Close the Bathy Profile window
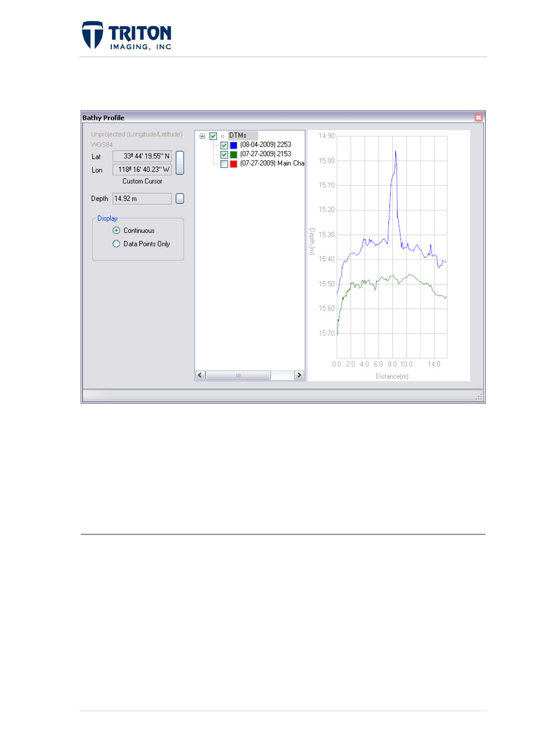The width and height of the screenshot is (534, 756). click(x=479, y=118)
